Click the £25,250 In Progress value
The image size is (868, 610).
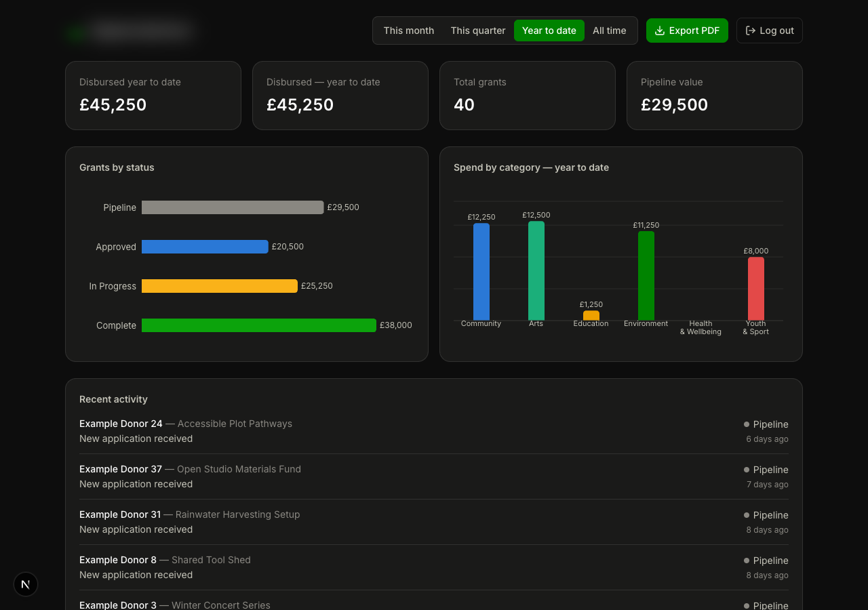pos(317,286)
